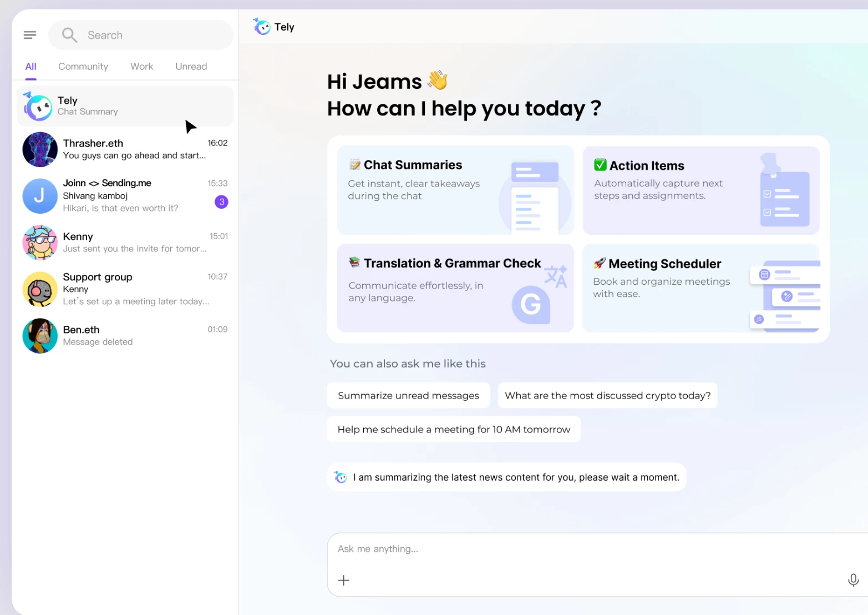
Task: Open the hamburger menu icon
Action: point(30,35)
